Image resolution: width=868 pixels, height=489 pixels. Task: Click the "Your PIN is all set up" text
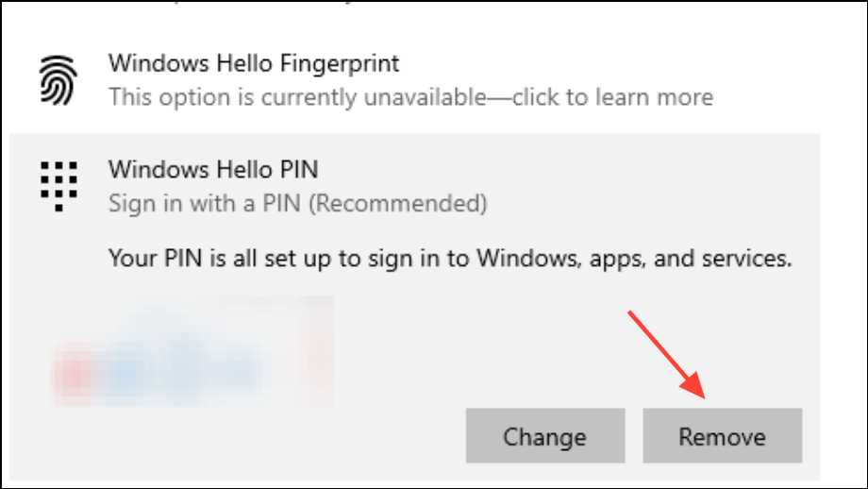point(449,258)
